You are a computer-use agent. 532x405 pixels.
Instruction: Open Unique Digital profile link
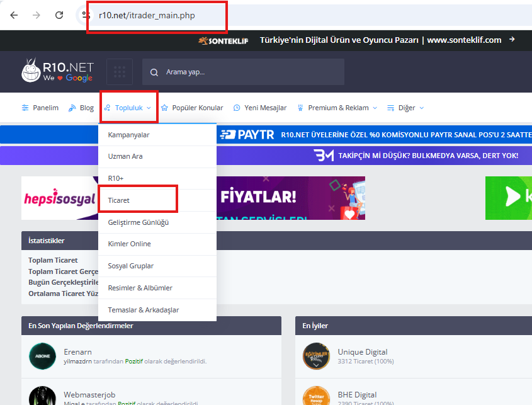[x=363, y=352]
